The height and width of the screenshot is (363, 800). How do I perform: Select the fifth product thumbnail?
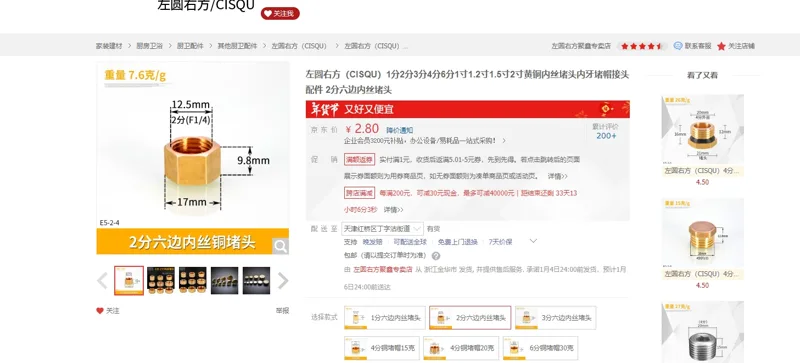tap(256, 280)
